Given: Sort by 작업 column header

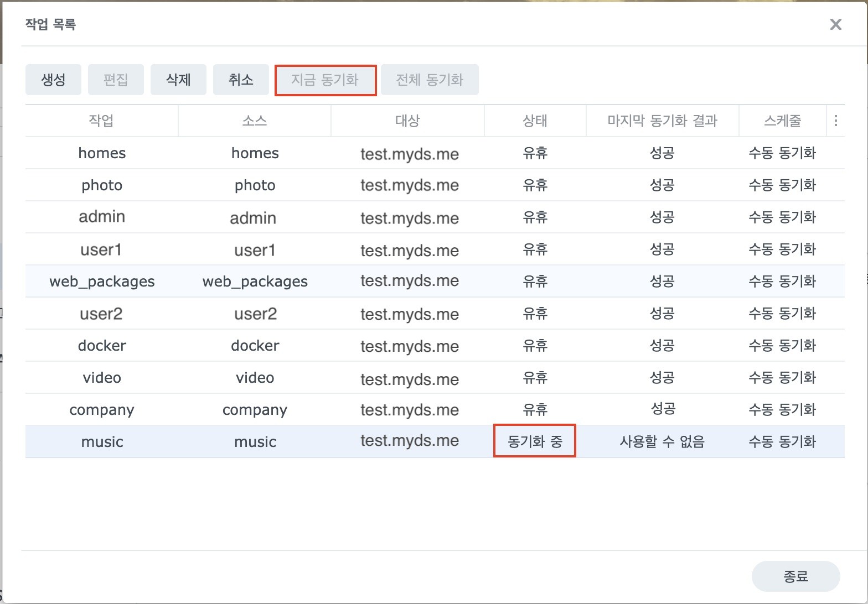Looking at the screenshot, I should (101, 121).
